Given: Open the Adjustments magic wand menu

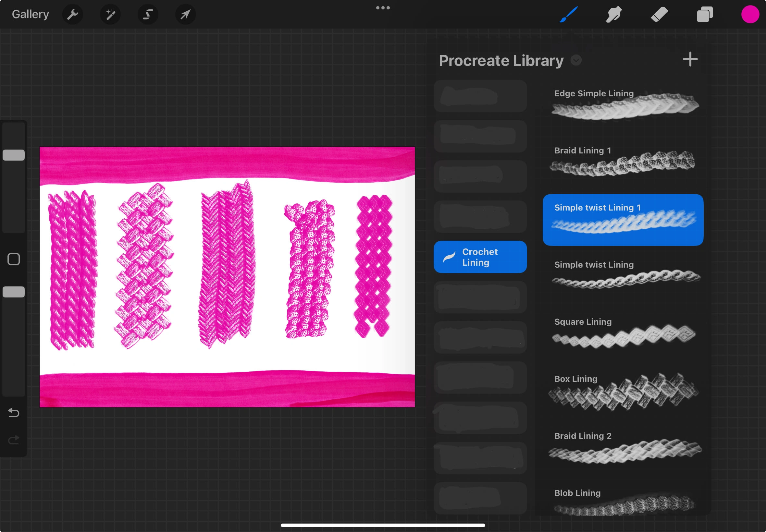Looking at the screenshot, I should (x=110, y=14).
